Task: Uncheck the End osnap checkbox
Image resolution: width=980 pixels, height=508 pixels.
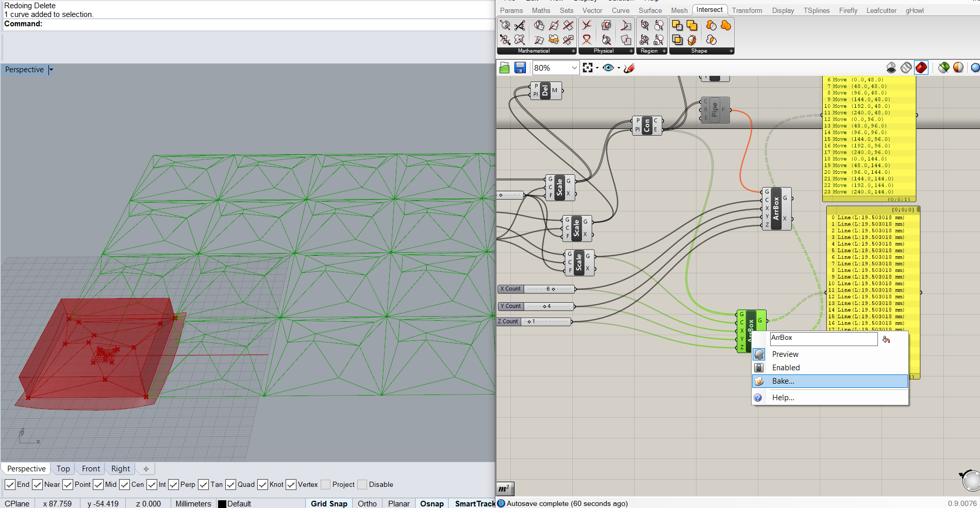Action: [10, 485]
